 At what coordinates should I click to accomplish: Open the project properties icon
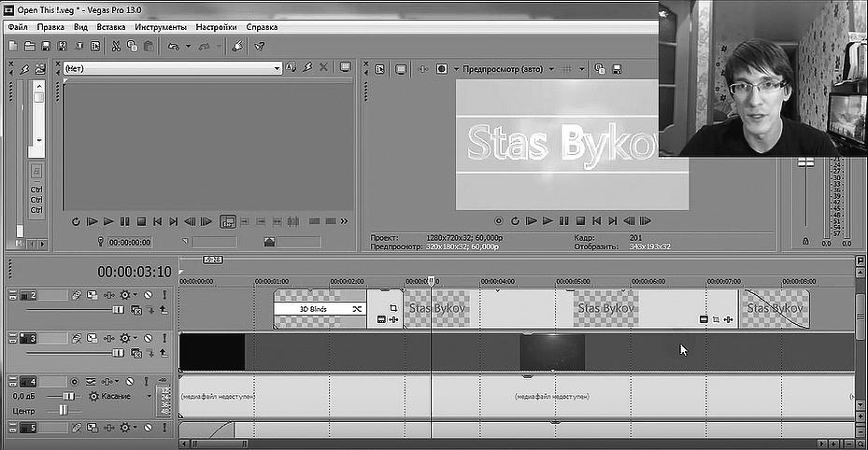click(x=95, y=47)
